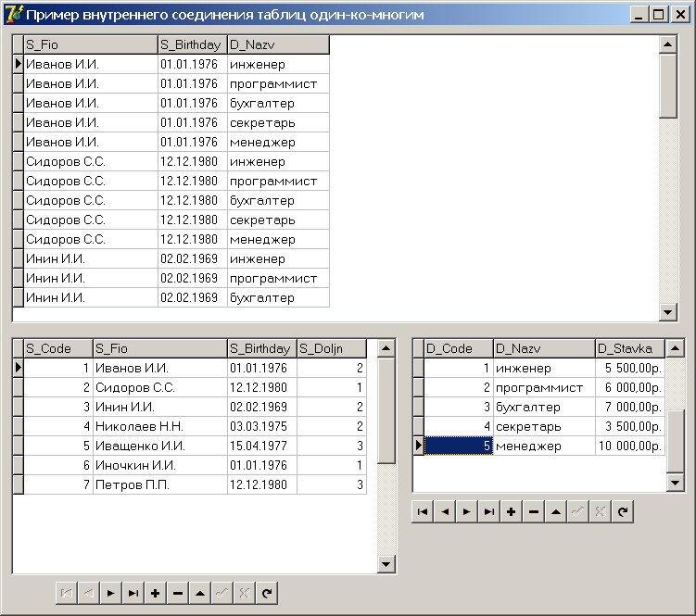Select row indicator for Николаев Н.Н. row

[x=18, y=426]
